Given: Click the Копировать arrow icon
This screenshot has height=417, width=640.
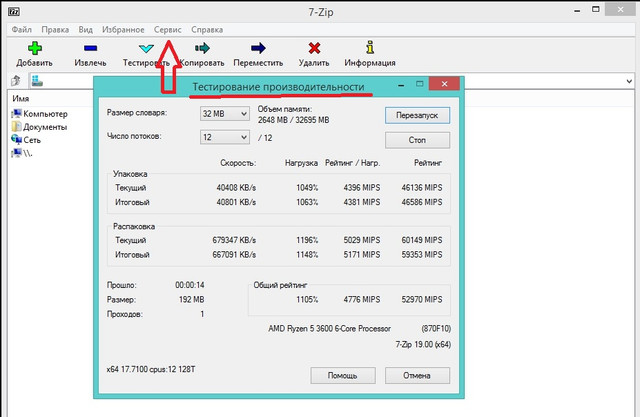Looking at the screenshot, I should 202,48.
